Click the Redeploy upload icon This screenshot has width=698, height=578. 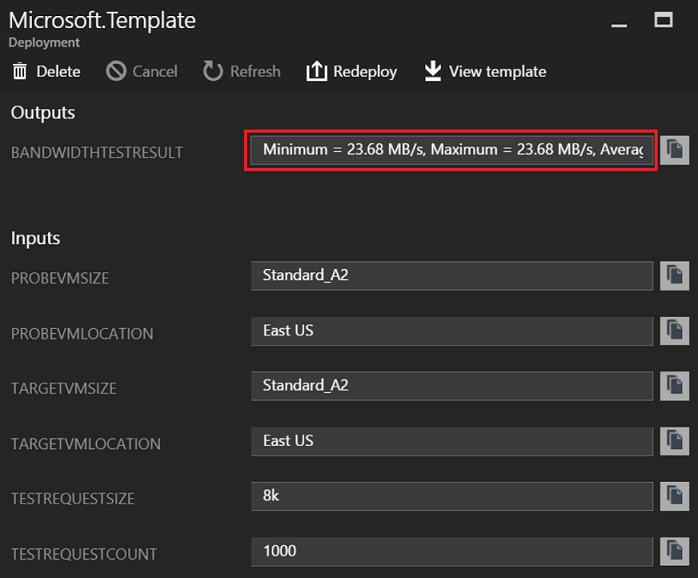[317, 71]
